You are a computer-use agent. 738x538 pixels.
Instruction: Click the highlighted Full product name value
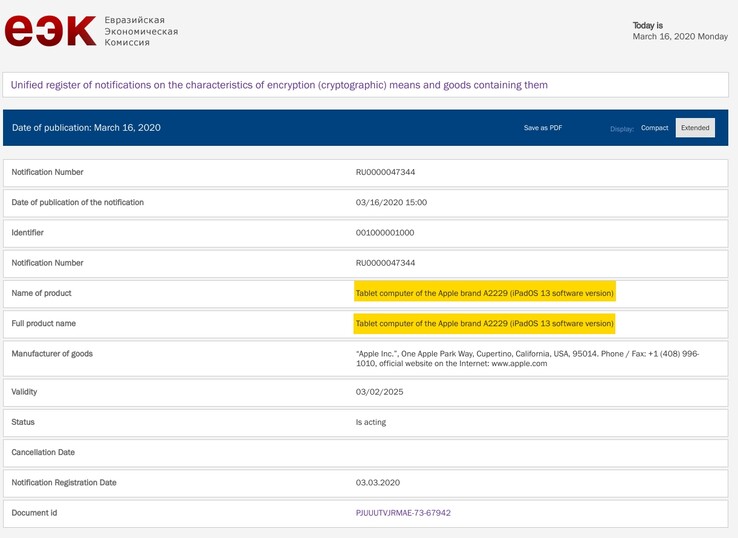click(484, 324)
